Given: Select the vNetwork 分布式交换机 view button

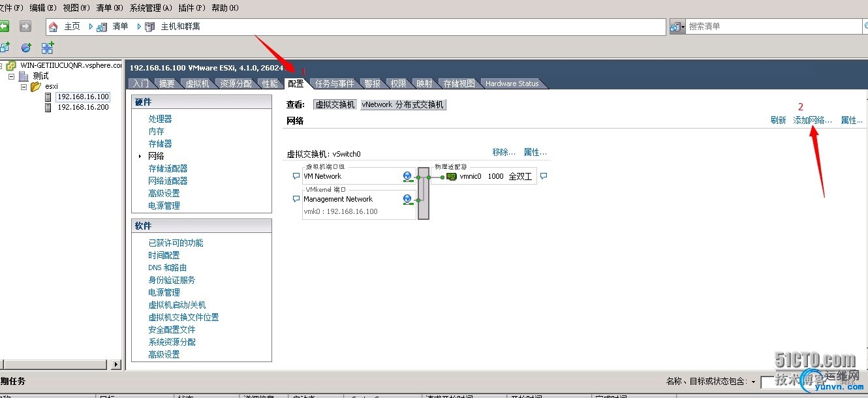Looking at the screenshot, I should click(x=403, y=104).
